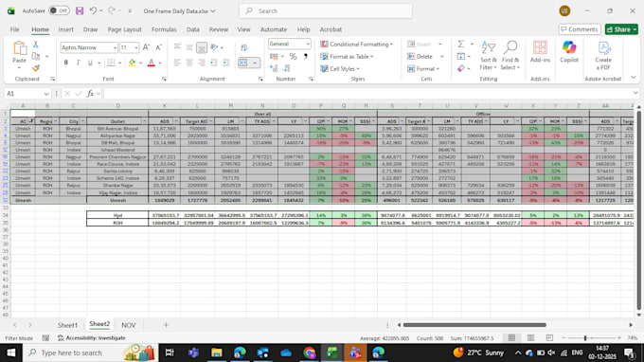
Task: Open the red font color swatch
Action: [x=152, y=63]
